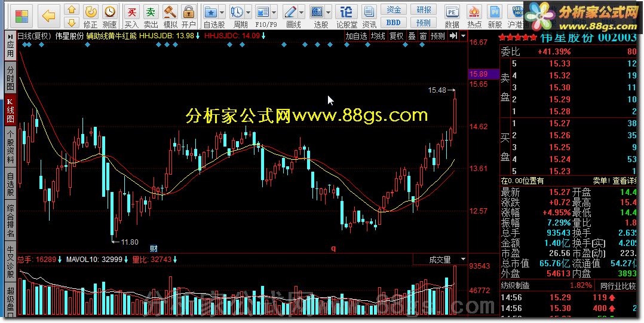Click the 纺织制造 sector label
644x323 pixels.
(515, 285)
